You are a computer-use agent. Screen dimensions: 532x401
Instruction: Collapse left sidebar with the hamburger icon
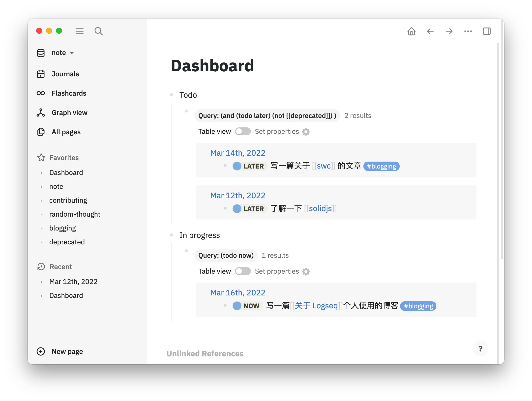coord(80,31)
